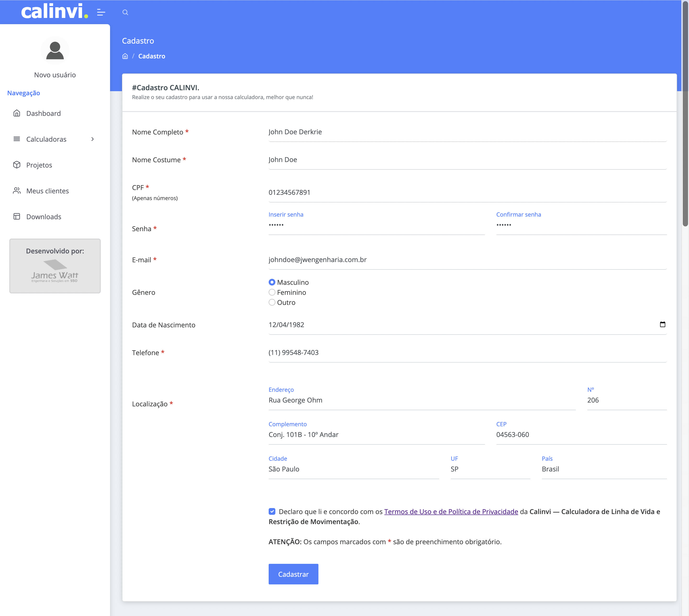Go to Meus clientes page
The image size is (689, 616).
(47, 191)
